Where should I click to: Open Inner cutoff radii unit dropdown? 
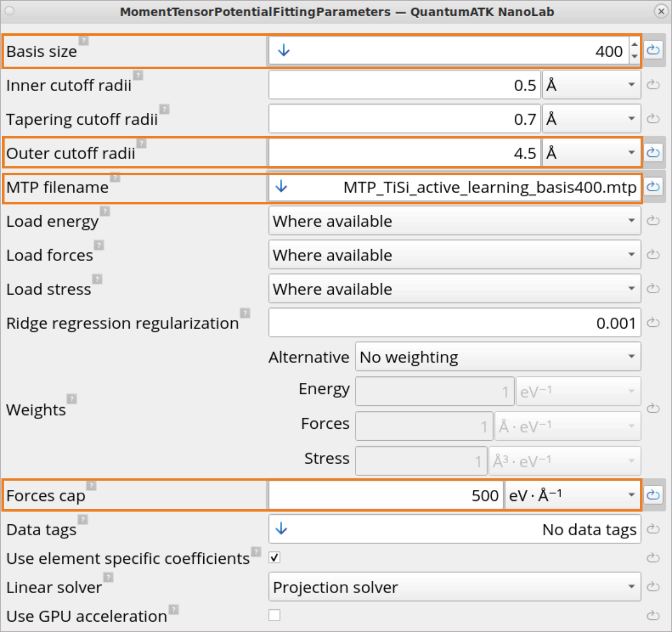click(591, 85)
